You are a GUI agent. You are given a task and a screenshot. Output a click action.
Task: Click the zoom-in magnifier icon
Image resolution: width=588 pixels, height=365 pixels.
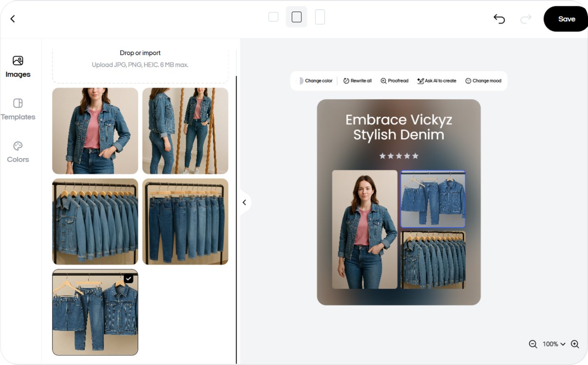pyautogui.click(x=575, y=344)
